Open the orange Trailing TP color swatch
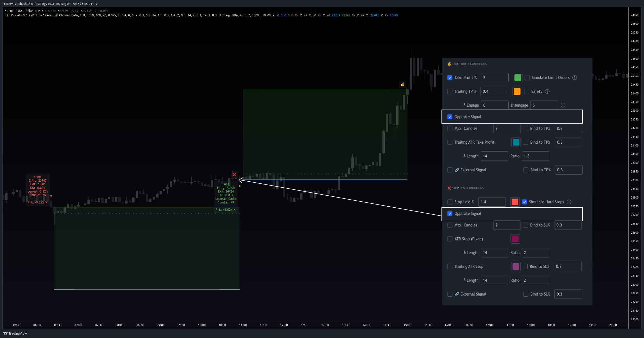The width and height of the screenshot is (644, 338). tap(517, 91)
